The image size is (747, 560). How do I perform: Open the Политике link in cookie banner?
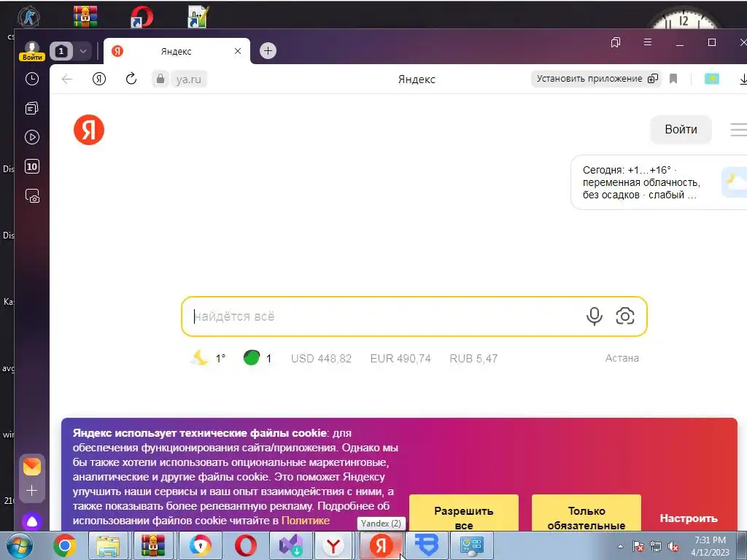[306, 521]
